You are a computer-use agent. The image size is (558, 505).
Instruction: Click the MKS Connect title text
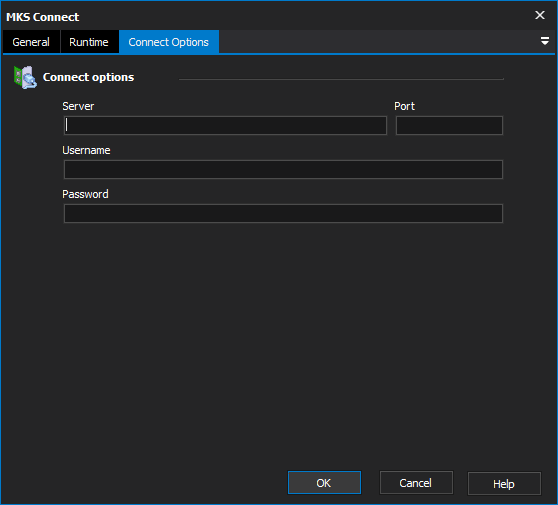point(43,17)
